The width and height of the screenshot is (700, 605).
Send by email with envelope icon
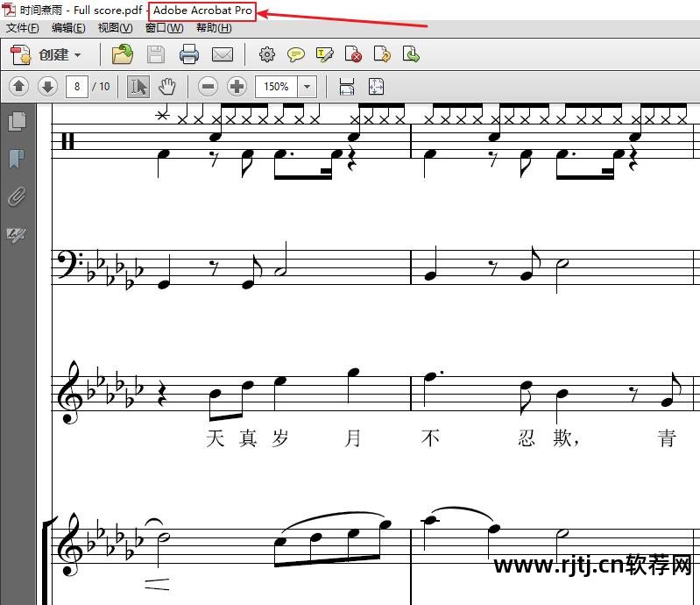pos(223,54)
